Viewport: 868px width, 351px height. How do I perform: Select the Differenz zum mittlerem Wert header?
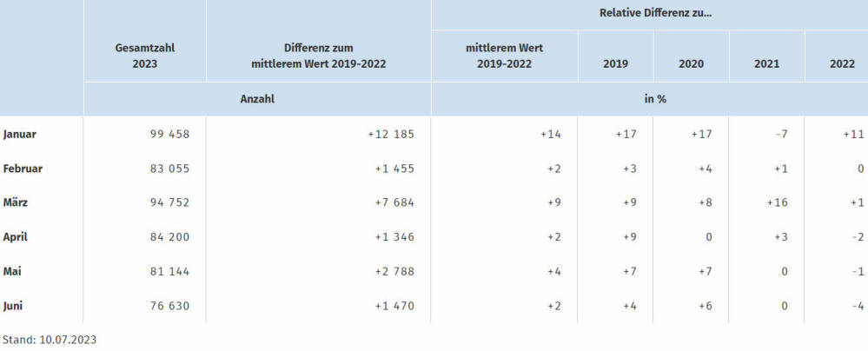(x=318, y=56)
